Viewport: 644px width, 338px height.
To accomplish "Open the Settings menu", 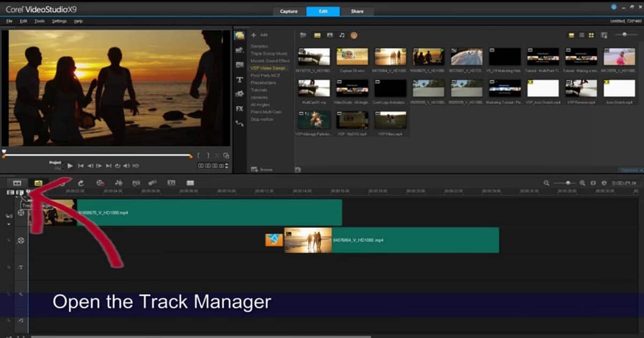I will point(59,21).
